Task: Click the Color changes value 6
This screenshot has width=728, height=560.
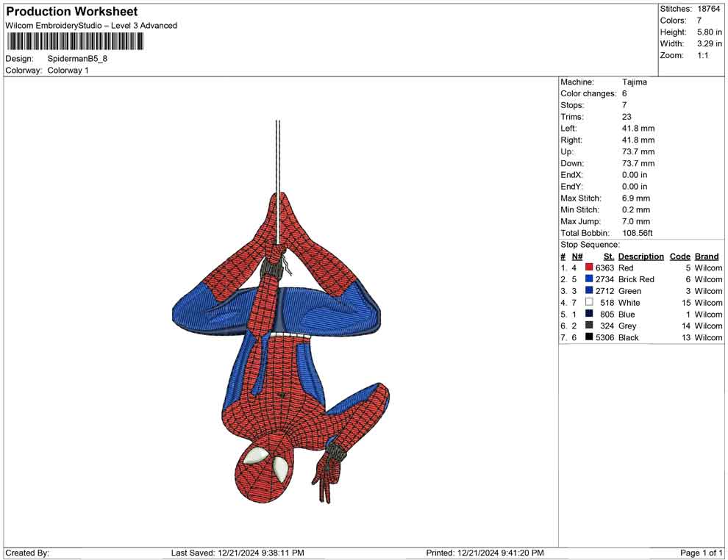Action: click(x=624, y=94)
